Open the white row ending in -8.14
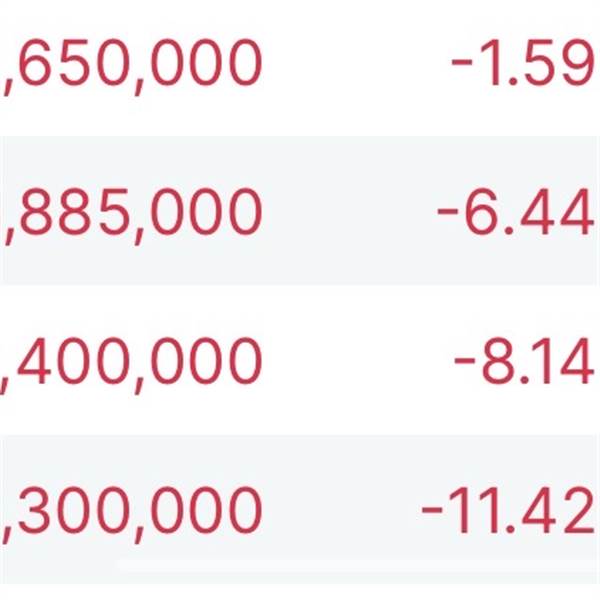600x600 pixels. click(300, 362)
